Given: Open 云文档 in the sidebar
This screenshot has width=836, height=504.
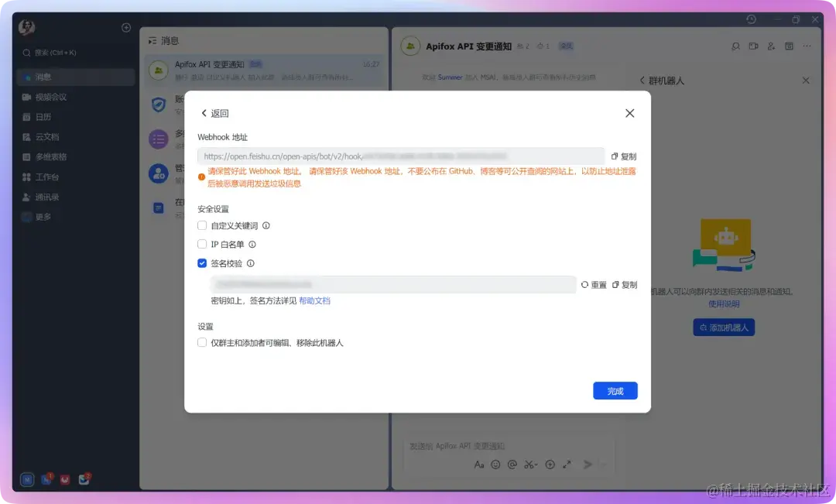Looking at the screenshot, I should 76,137.
